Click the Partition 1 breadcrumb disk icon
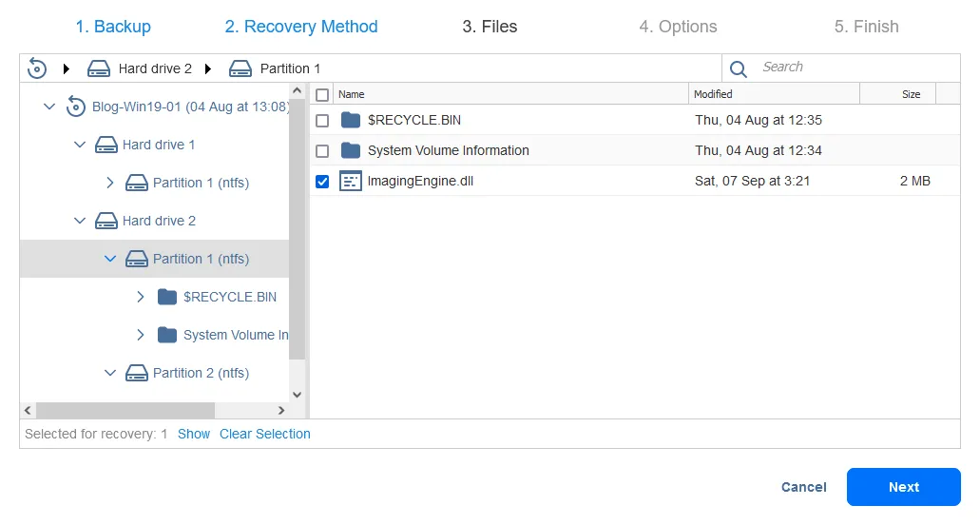 pyautogui.click(x=240, y=68)
